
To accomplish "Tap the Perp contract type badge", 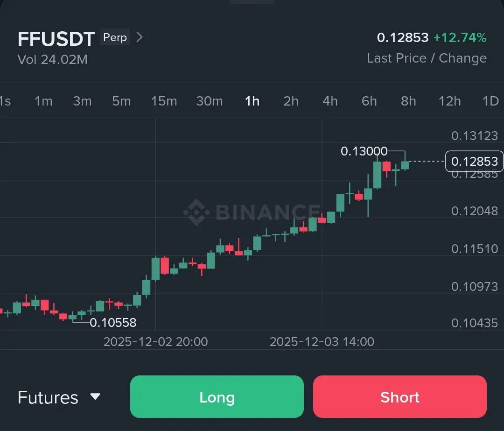I will pos(115,37).
